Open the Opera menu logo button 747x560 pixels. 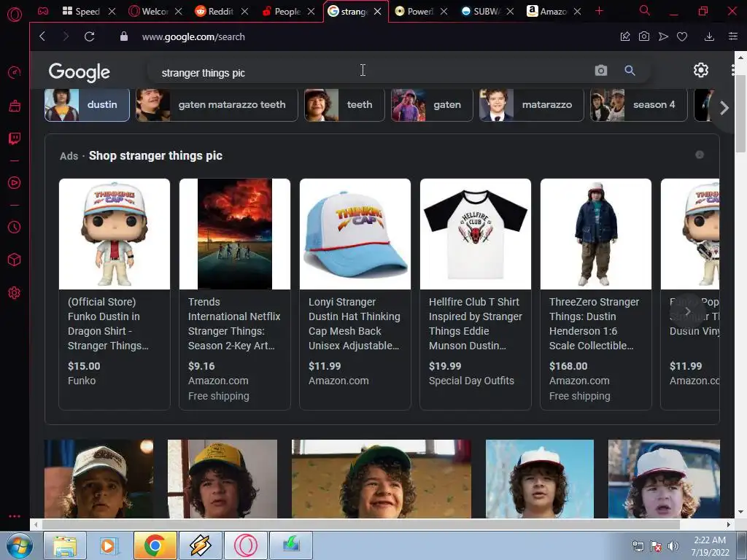pyautogui.click(x=15, y=15)
